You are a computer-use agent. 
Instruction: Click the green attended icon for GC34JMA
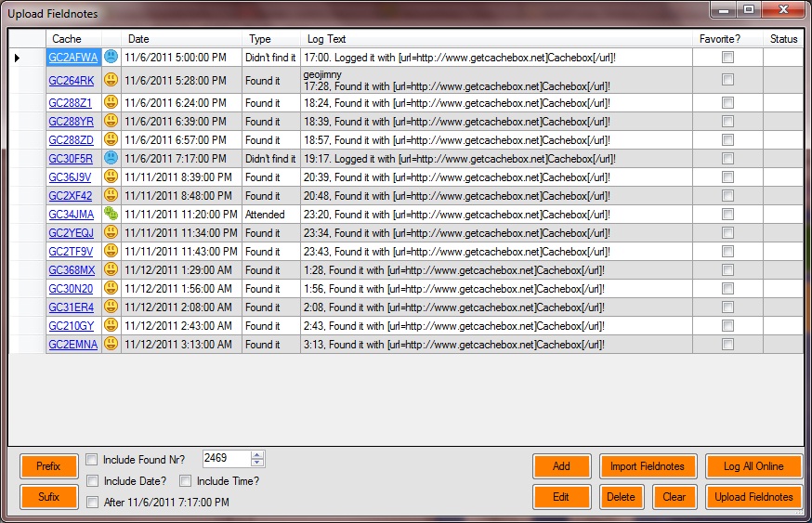111,214
